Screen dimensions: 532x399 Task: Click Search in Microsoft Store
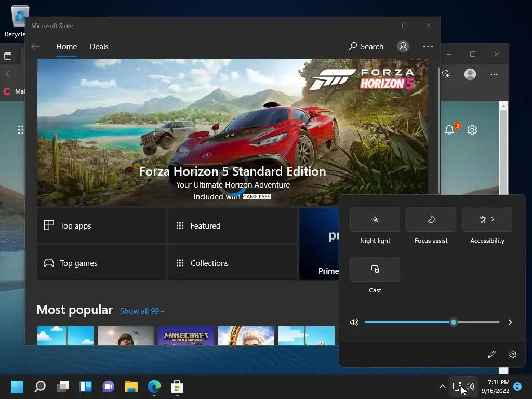tap(366, 46)
